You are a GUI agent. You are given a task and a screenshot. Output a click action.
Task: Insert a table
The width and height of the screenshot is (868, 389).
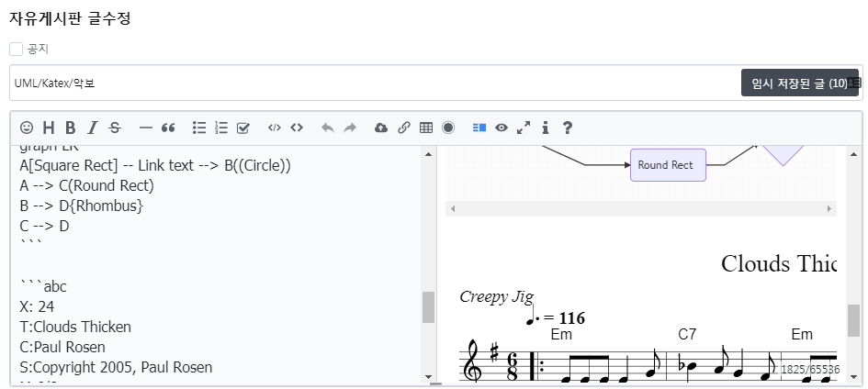click(x=426, y=128)
